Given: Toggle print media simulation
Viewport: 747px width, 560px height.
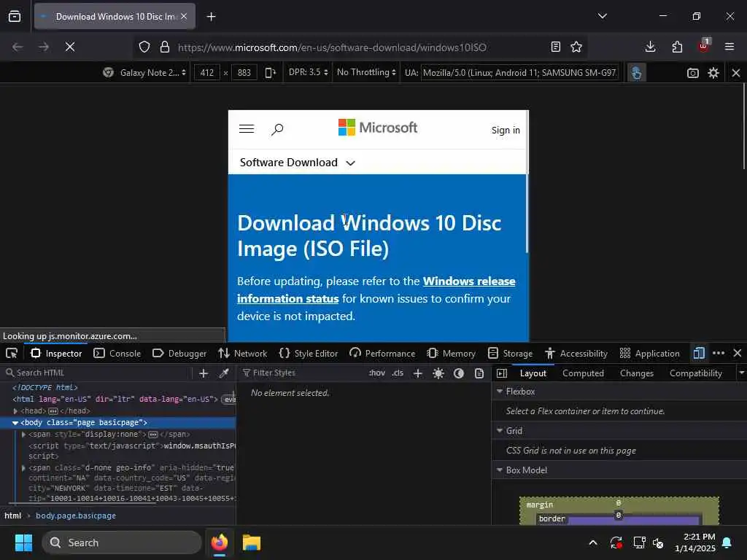Looking at the screenshot, I should point(479,373).
